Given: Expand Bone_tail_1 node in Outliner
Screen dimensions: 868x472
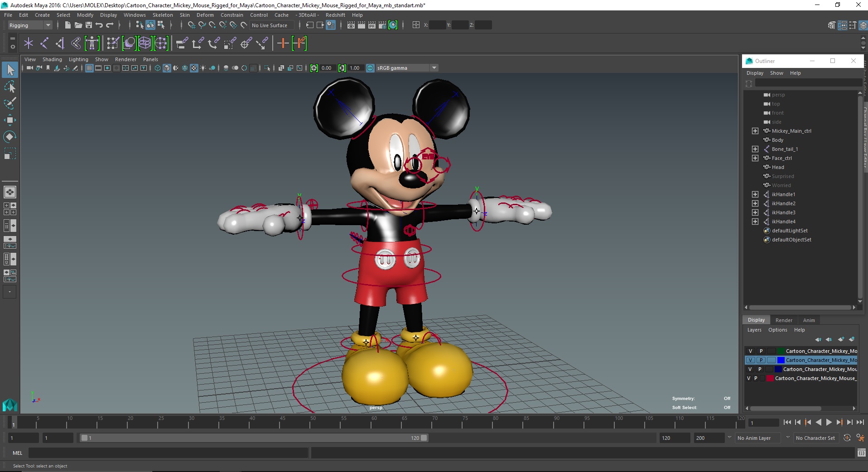Looking at the screenshot, I should coord(755,149).
